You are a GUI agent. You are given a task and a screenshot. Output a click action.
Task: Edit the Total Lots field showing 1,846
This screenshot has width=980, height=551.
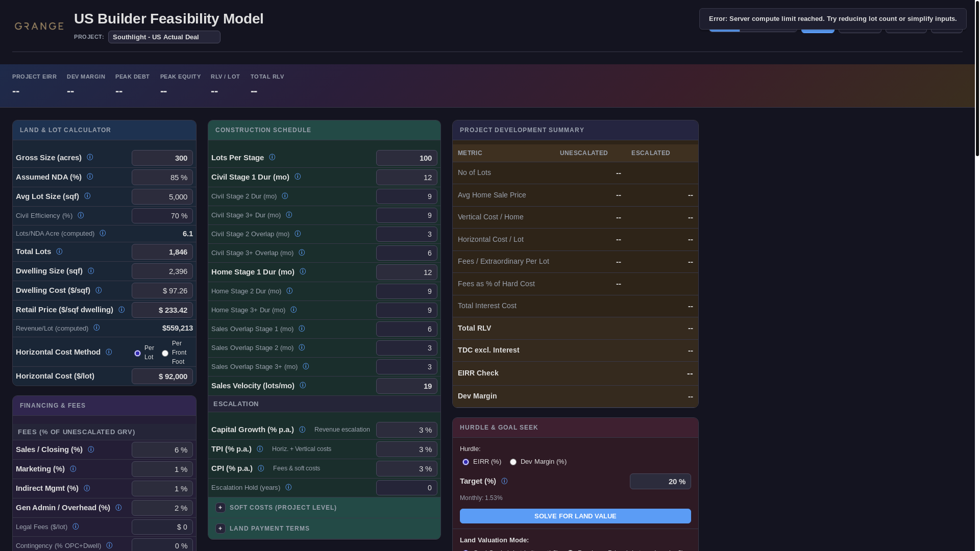click(x=162, y=252)
